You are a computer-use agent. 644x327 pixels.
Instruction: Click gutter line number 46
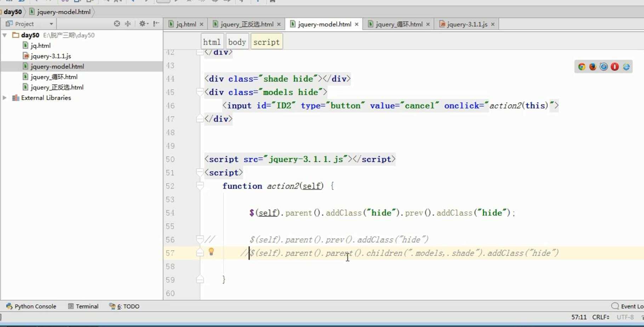170,106
